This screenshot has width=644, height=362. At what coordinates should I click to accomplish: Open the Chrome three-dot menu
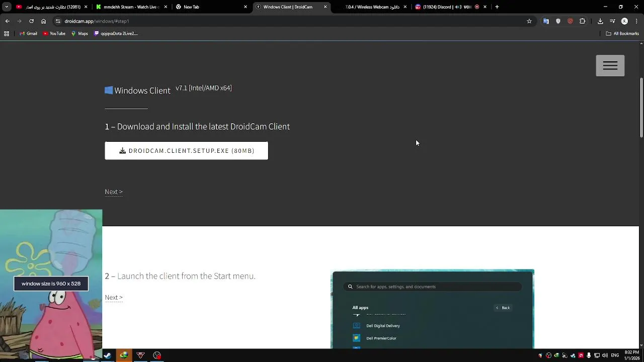[x=636, y=21]
